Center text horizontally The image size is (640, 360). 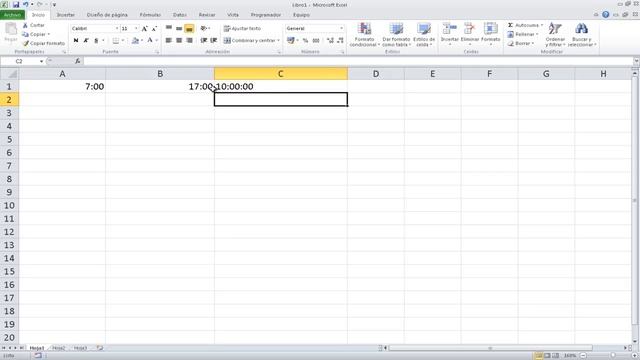(179, 40)
